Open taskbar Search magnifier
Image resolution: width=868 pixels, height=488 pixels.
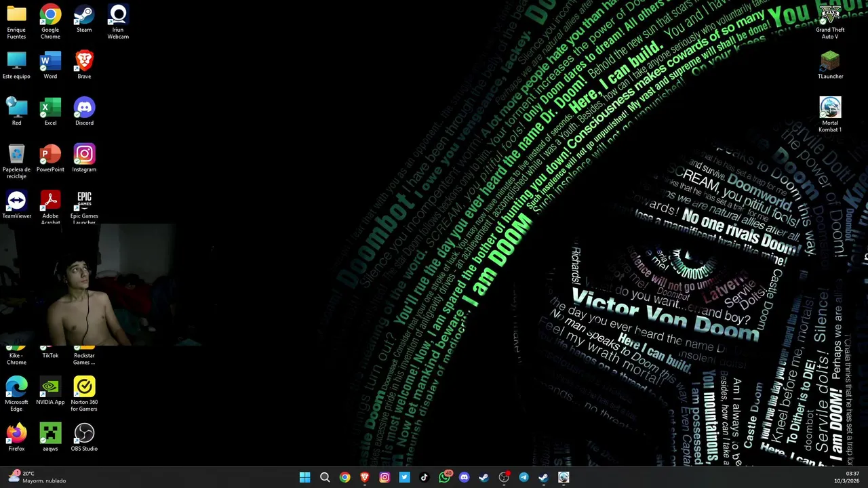click(x=325, y=477)
